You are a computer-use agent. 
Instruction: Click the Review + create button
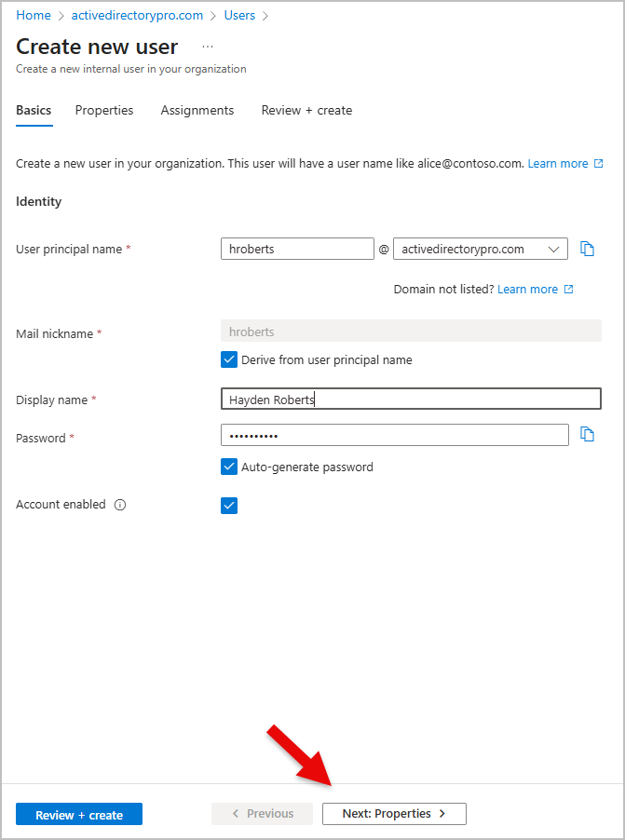(x=78, y=813)
